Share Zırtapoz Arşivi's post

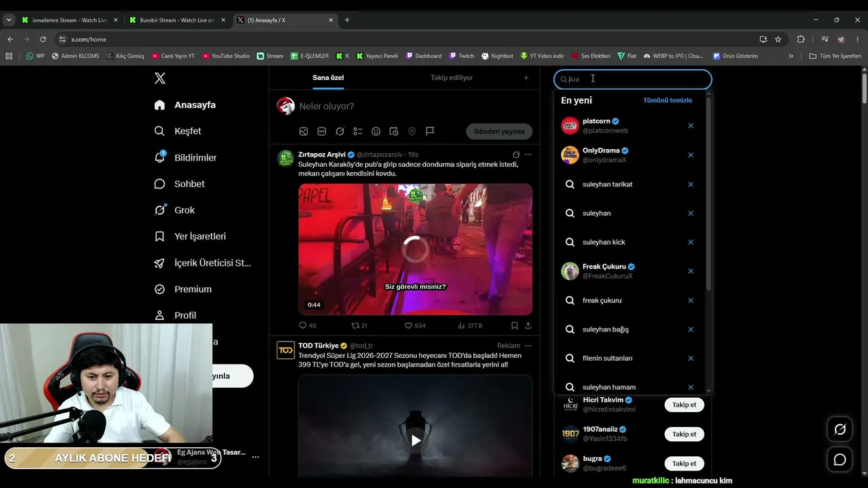528,325
